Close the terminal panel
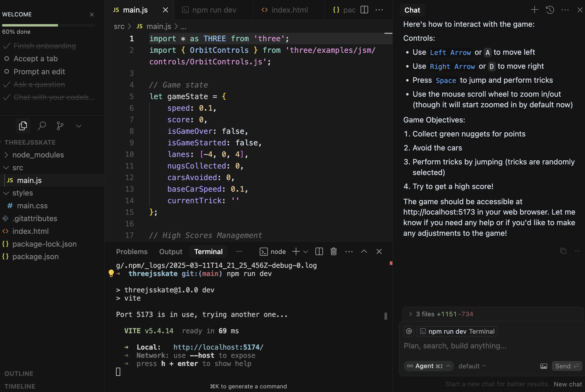 [379, 251]
